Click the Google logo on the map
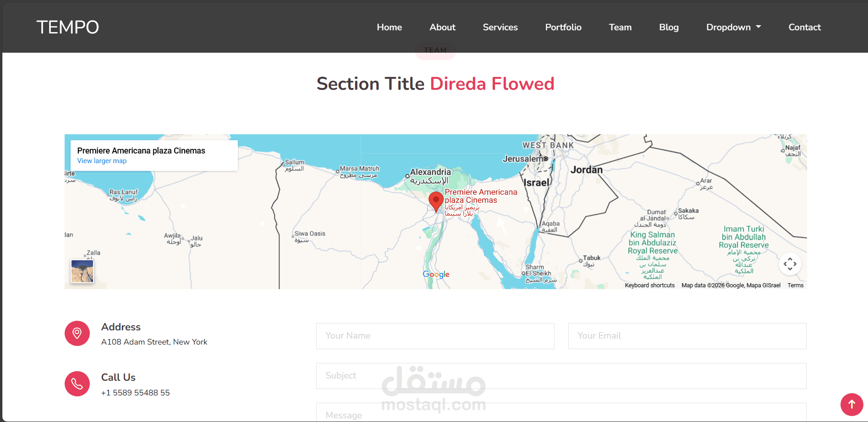Screen dimensions: 868x422 pyautogui.click(x=436, y=274)
